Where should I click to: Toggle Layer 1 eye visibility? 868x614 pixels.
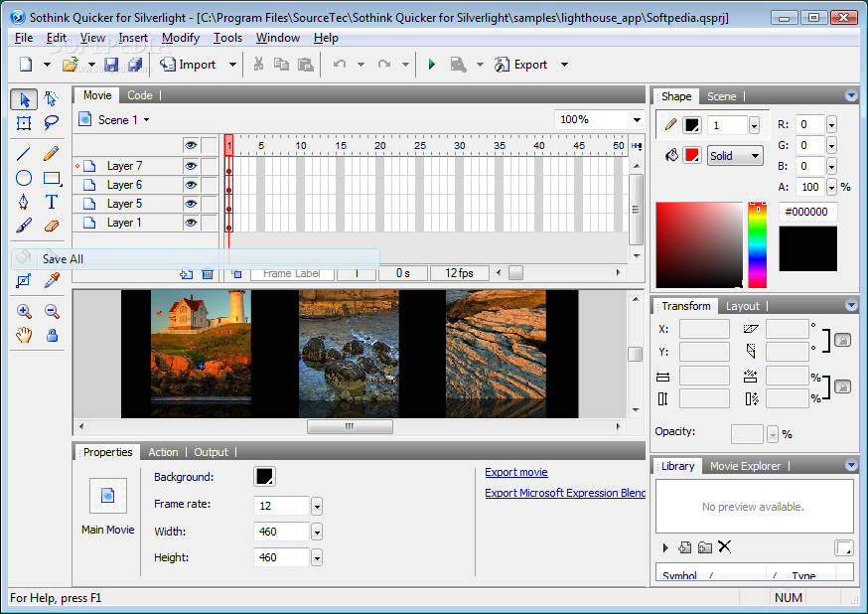191,223
